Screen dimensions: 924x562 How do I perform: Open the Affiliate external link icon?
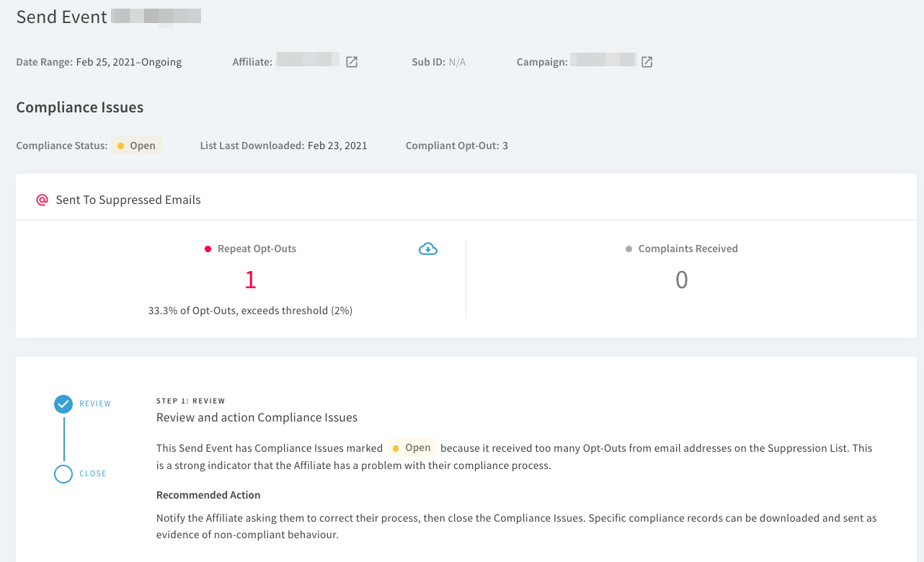click(352, 62)
